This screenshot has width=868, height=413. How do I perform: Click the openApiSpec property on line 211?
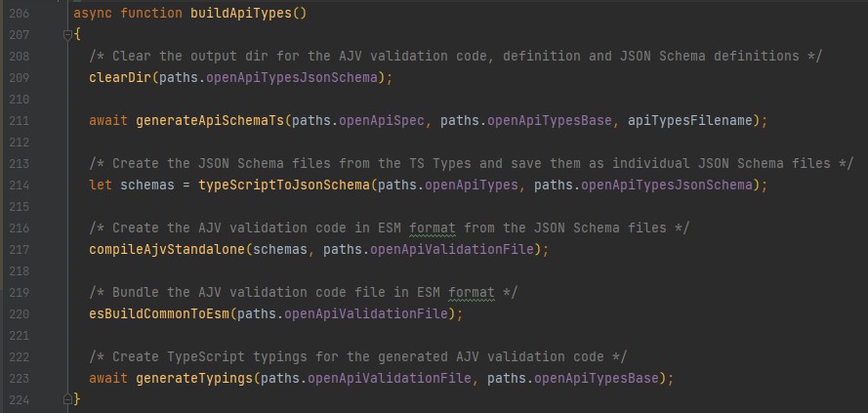pyautogui.click(x=382, y=121)
